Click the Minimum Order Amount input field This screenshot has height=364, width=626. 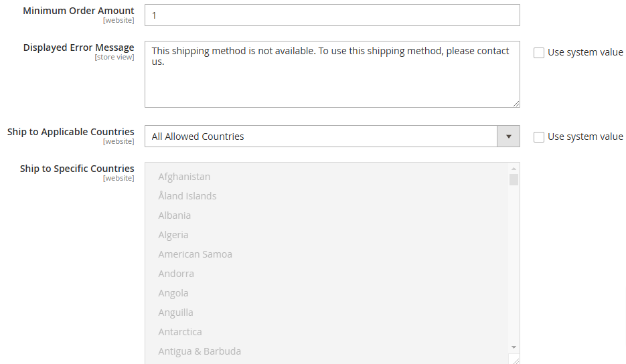[x=331, y=15]
